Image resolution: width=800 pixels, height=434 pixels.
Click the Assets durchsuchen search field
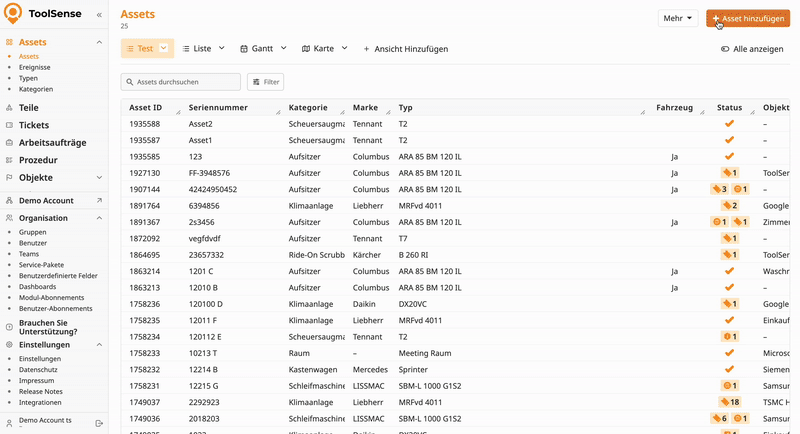(x=181, y=82)
